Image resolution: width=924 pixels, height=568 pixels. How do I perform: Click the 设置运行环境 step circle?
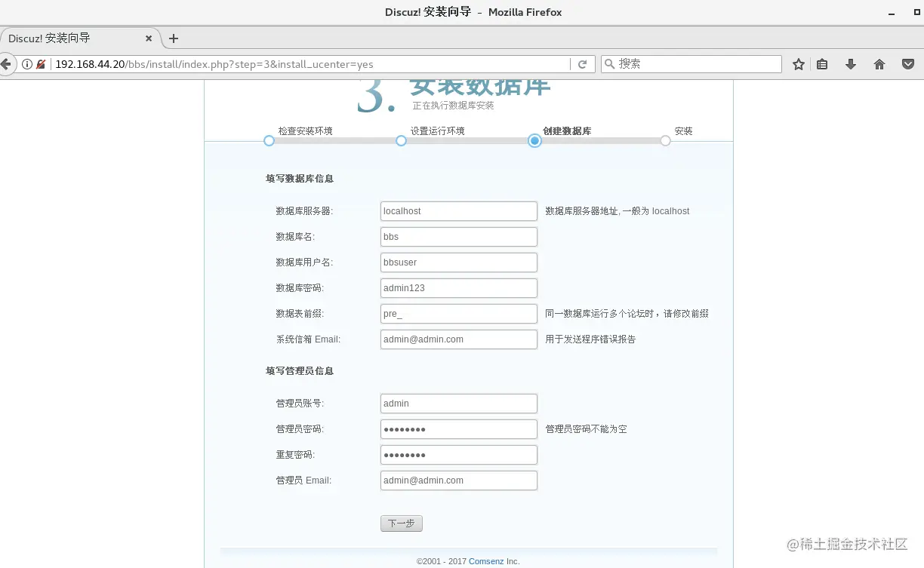pos(401,141)
